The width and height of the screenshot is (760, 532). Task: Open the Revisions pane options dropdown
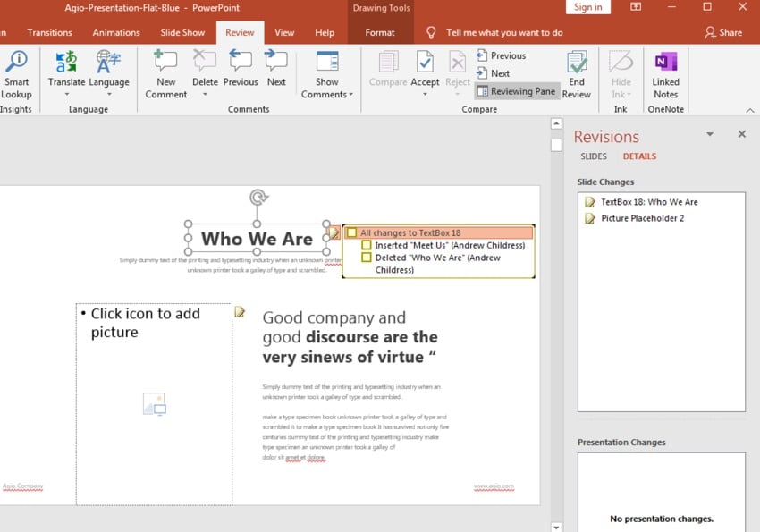[710, 134]
